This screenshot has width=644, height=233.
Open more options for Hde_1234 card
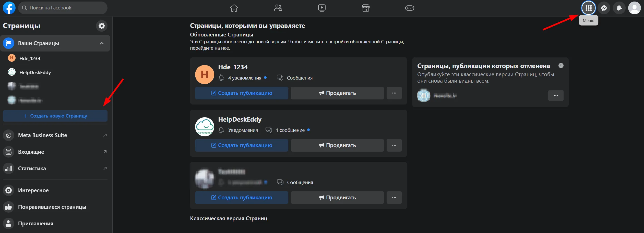pyautogui.click(x=394, y=93)
